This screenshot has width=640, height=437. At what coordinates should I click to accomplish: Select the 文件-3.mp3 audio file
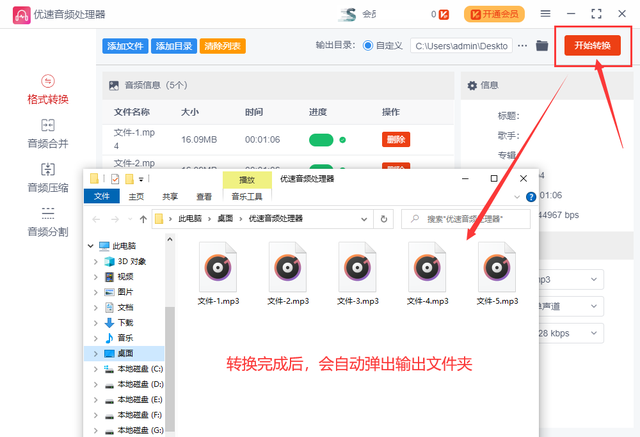click(358, 273)
